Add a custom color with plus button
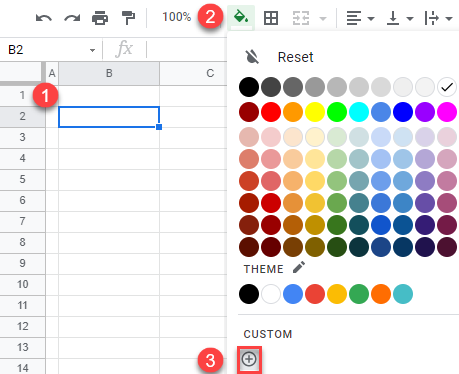 [249, 359]
